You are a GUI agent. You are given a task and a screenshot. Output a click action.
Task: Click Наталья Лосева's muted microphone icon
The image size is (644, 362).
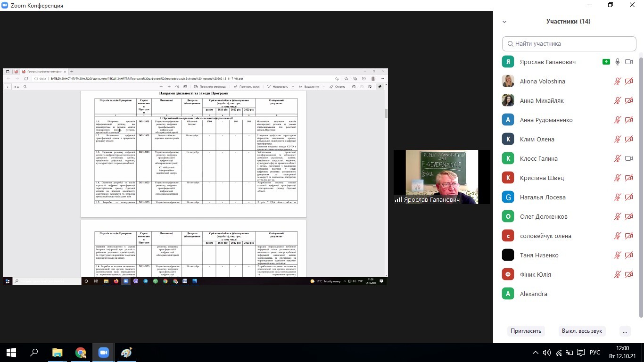coord(618,197)
